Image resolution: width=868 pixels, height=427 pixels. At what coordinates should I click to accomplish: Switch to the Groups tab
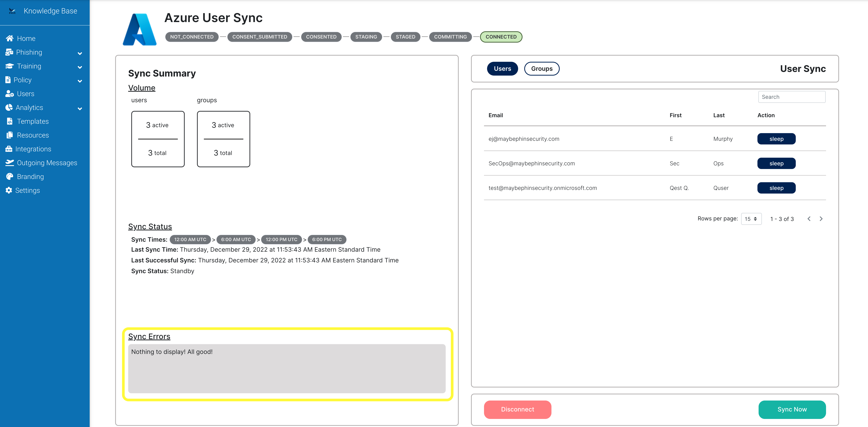(x=542, y=69)
